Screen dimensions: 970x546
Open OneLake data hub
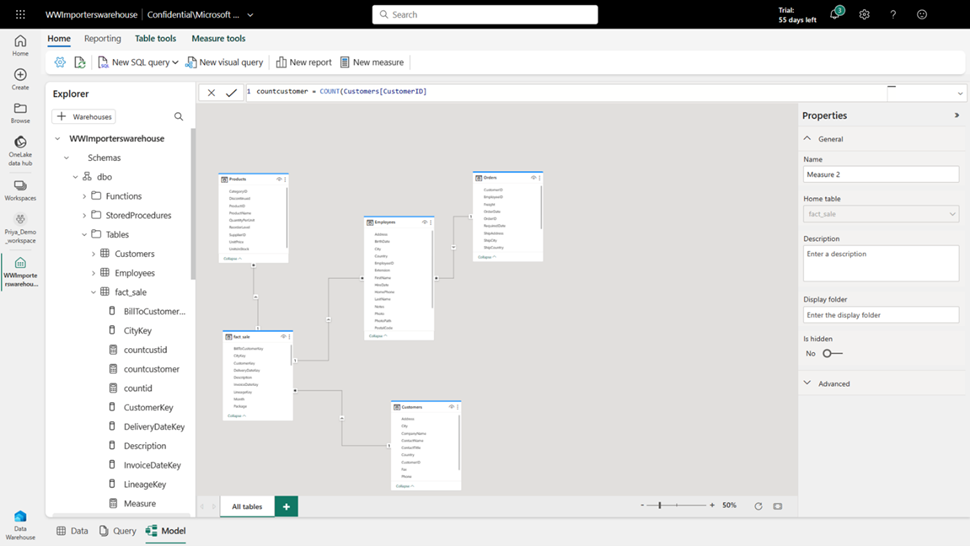pyautogui.click(x=20, y=151)
